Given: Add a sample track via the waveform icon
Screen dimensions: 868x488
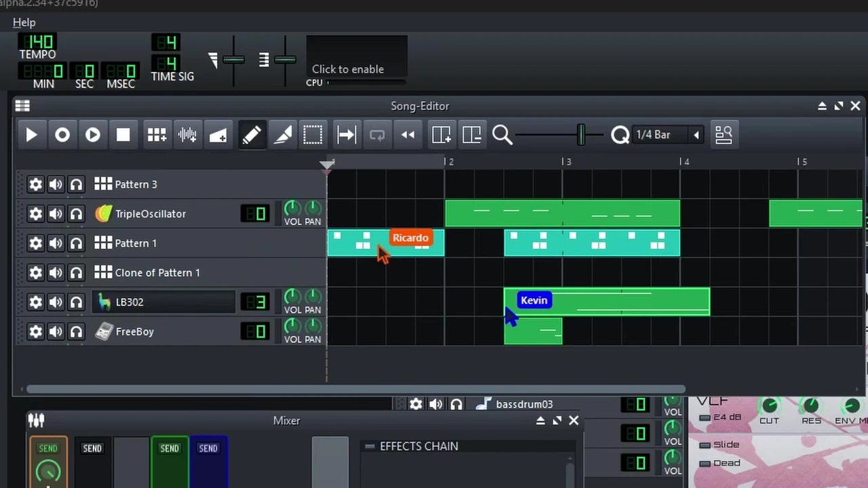Looking at the screenshot, I should coord(187,135).
